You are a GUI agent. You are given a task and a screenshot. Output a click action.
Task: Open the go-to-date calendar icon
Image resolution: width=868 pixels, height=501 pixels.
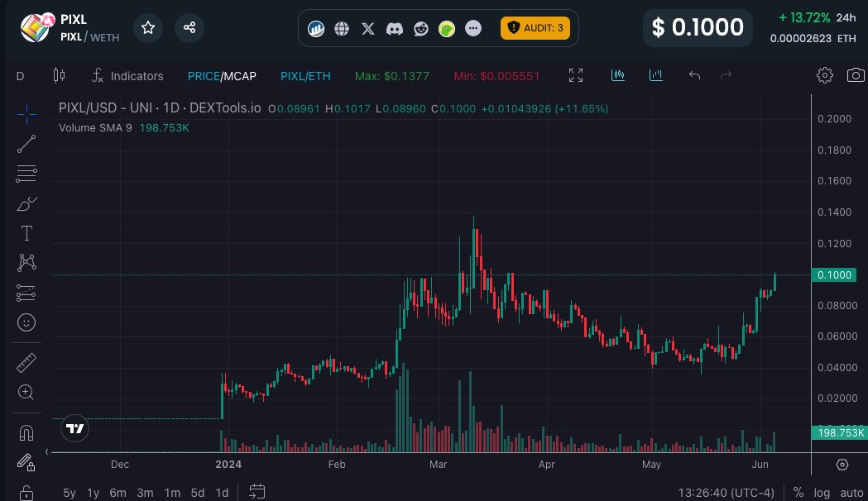[x=257, y=491]
